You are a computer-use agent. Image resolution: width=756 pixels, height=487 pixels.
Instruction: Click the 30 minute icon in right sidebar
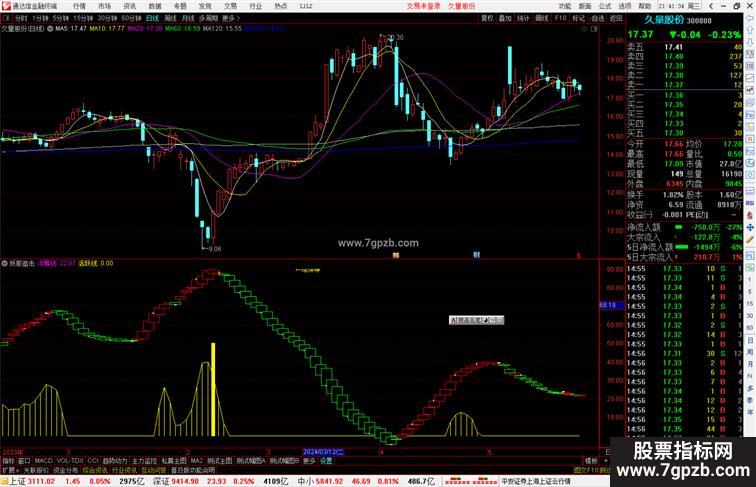coord(750,316)
